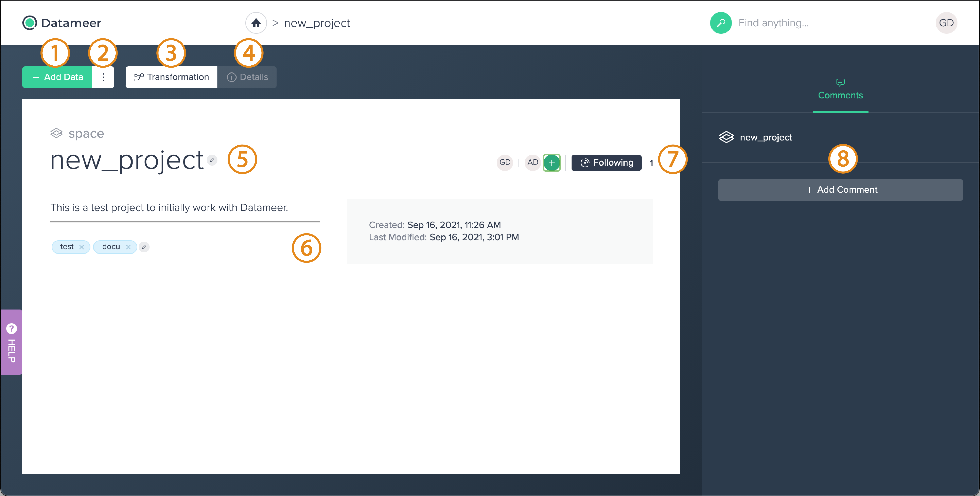This screenshot has height=496, width=980.
Task: Add a member with green plus icon
Action: (x=552, y=163)
